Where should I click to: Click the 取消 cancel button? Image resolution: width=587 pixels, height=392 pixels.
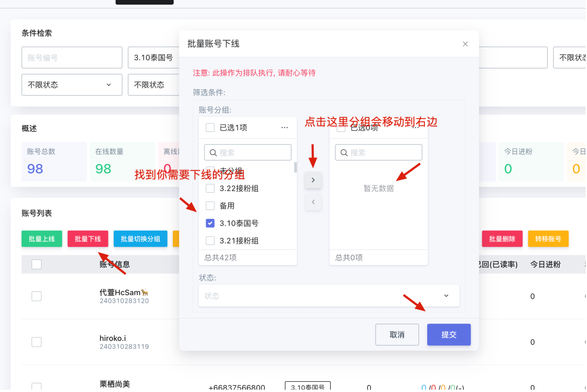[x=397, y=334]
